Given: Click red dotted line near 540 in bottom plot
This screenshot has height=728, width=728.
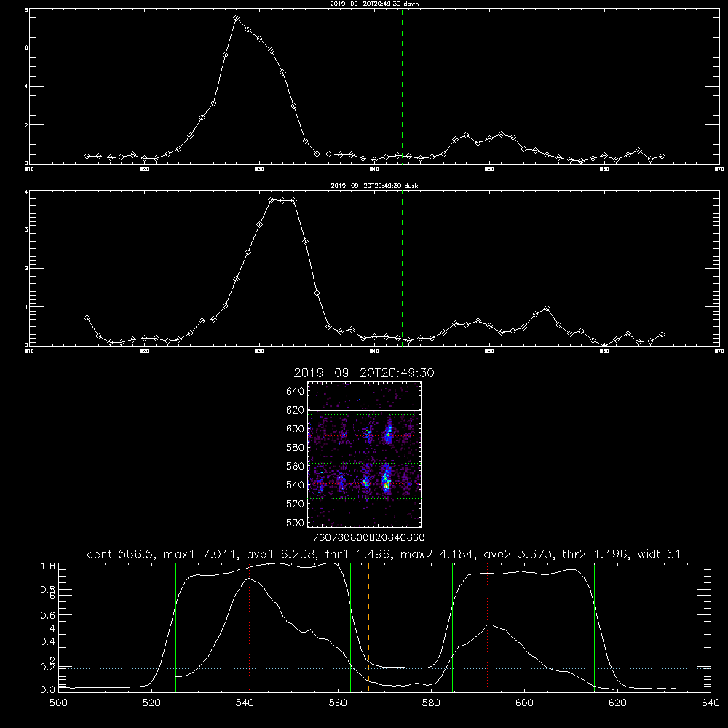Looking at the screenshot, I should pos(249,628).
